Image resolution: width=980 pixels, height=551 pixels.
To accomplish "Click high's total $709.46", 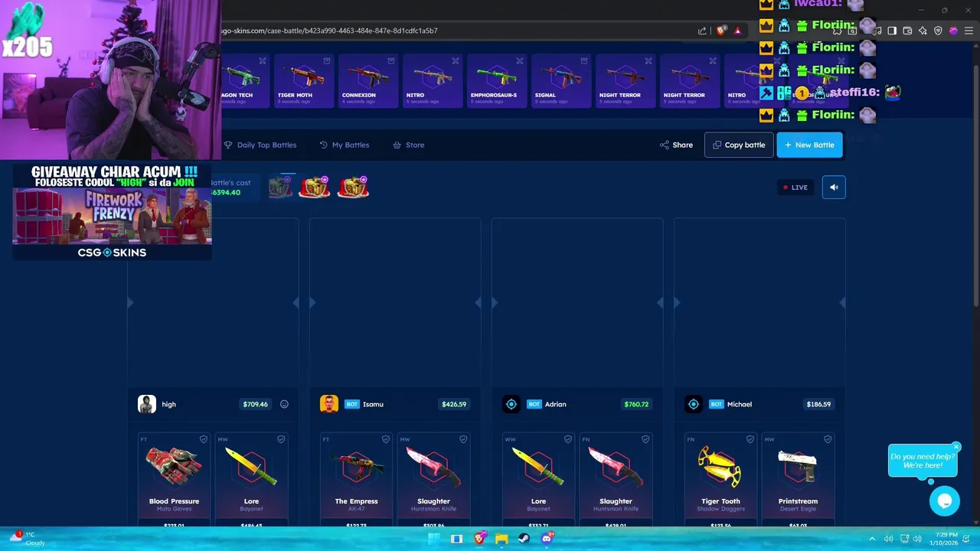I will (x=255, y=404).
